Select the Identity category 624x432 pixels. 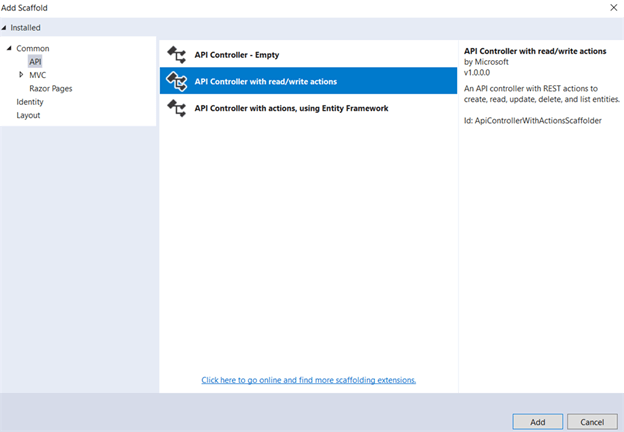tap(30, 102)
